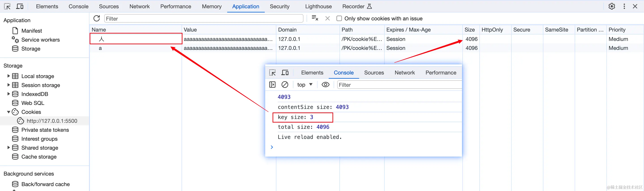Image resolution: width=644 pixels, height=191 pixels.
Task: Open the Recorder tab
Action: (357, 6)
